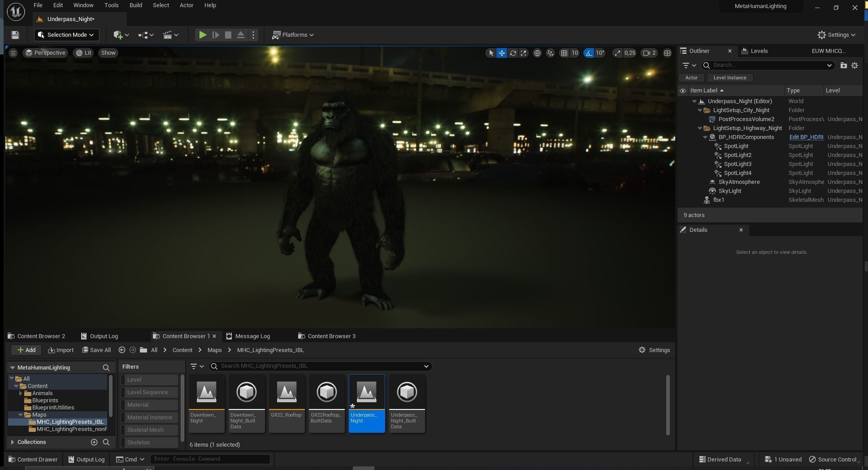Open the File menu
Image resolution: width=868 pixels, height=470 pixels.
tap(38, 5)
